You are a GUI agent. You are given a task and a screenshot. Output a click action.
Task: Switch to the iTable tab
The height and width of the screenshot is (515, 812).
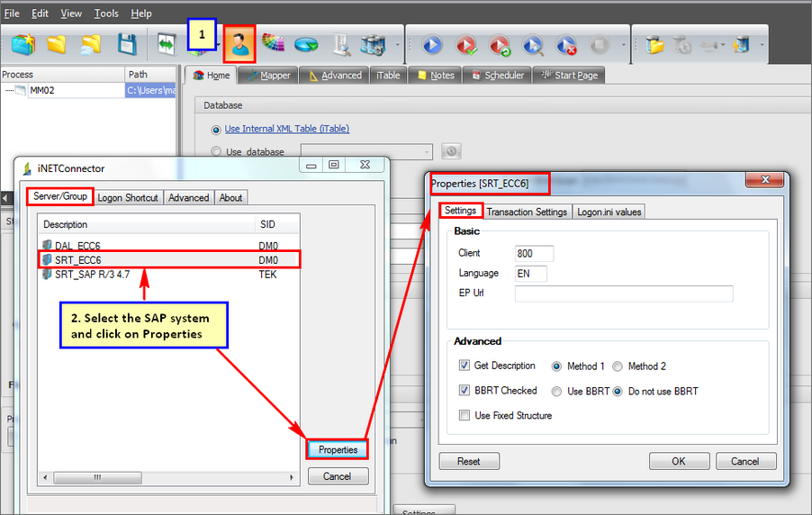click(388, 75)
